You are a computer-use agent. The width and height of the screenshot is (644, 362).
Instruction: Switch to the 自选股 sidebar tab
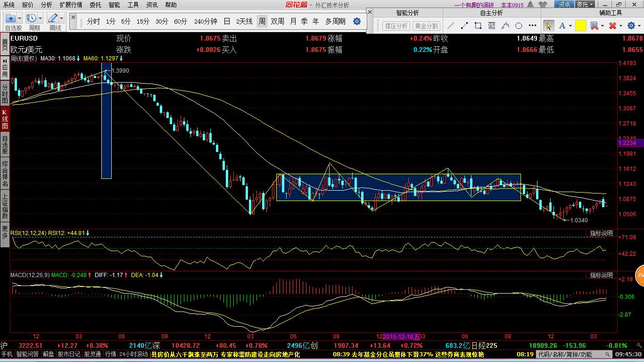point(5,145)
